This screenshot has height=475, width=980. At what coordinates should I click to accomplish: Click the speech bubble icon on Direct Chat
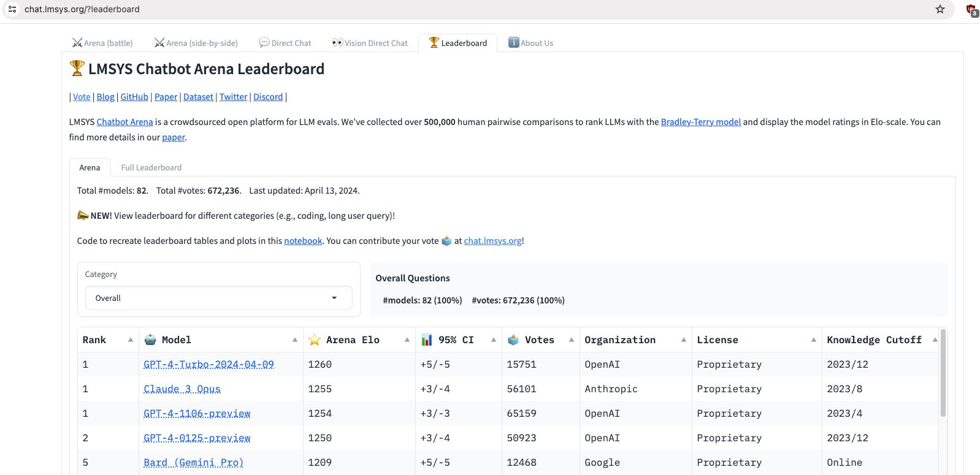(x=264, y=43)
